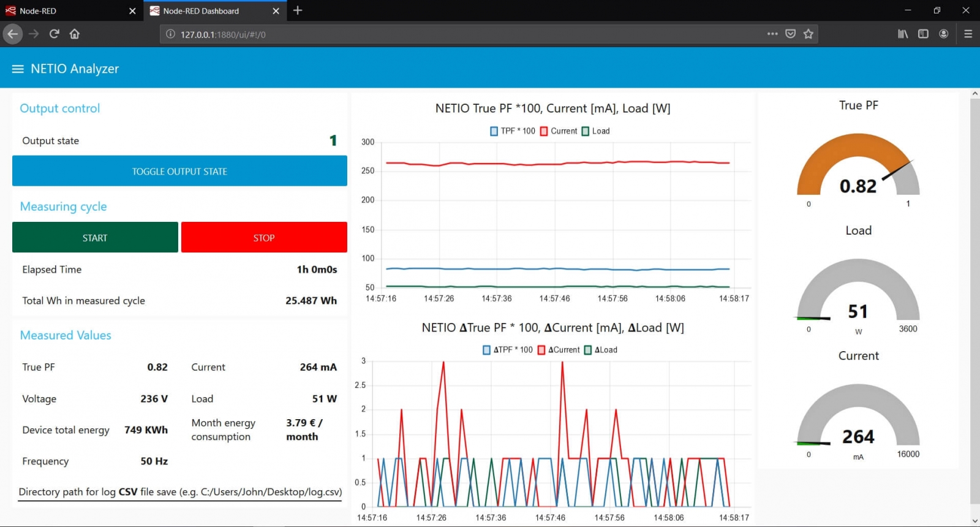Viewport: 980px width, 527px height.
Task: Start the measuring cycle
Action: (95, 237)
